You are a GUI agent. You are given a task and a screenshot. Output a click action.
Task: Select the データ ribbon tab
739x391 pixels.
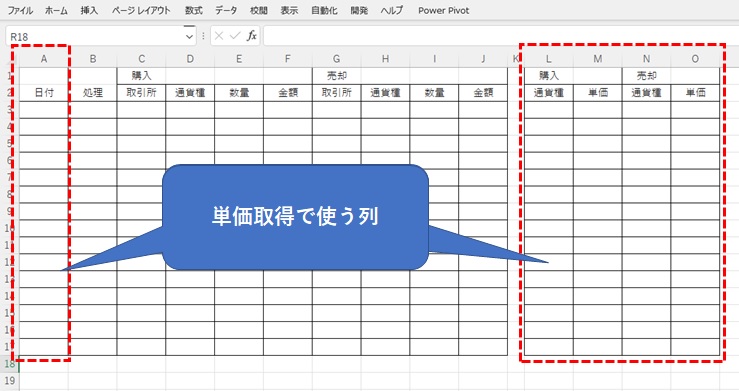pos(226,10)
